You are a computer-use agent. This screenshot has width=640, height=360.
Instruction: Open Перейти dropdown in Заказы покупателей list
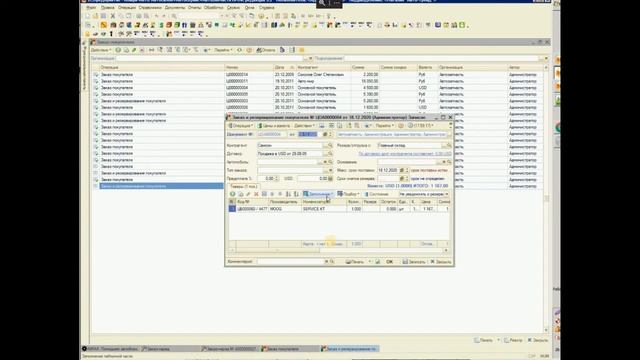click(223, 50)
